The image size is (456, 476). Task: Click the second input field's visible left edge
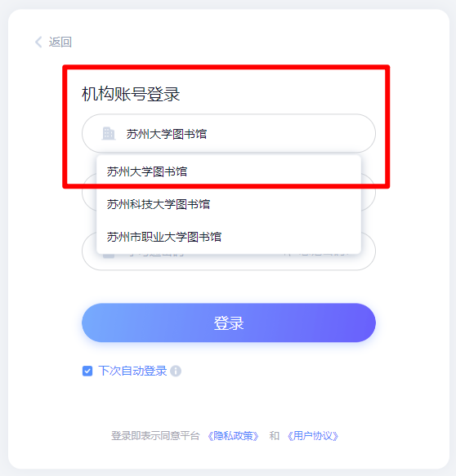click(89, 192)
